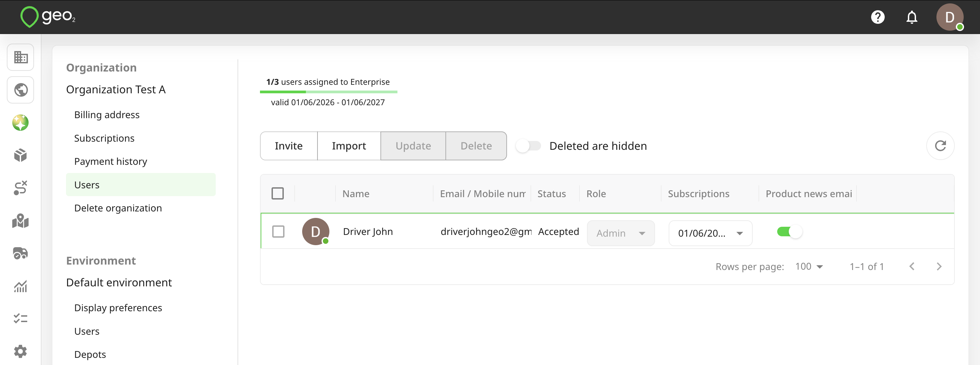Click Driver John's avatar in table
Viewport: 980px width, 365px height.
click(x=315, y=232)
